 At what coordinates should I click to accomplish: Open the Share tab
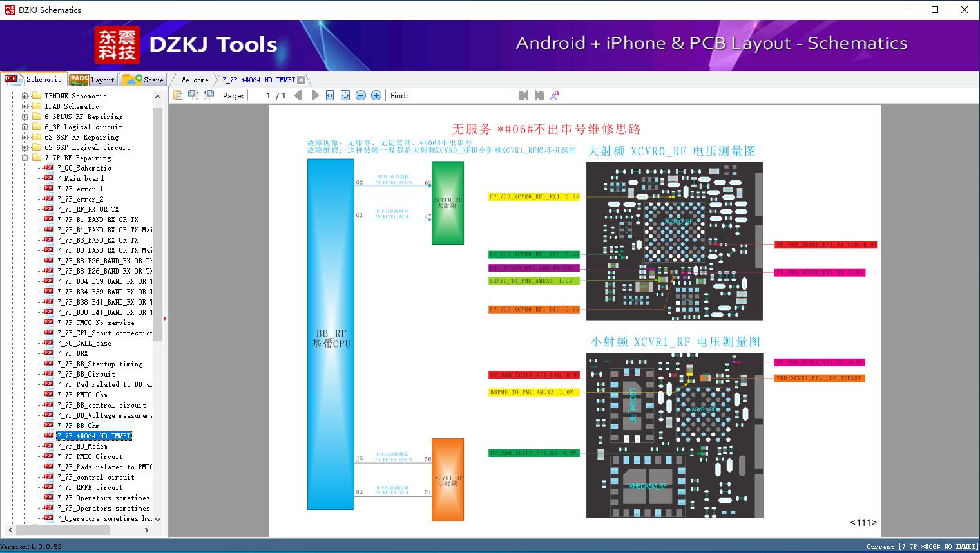point(143,79)
